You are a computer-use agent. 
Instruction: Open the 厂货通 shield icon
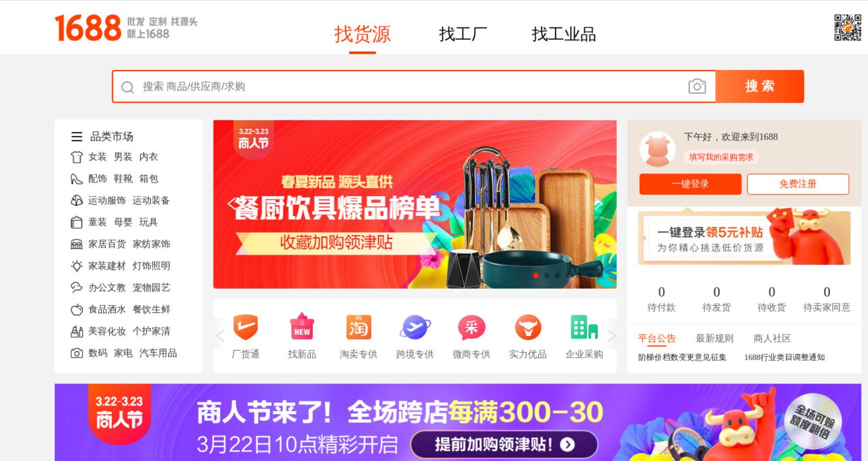tap(245, 327)
